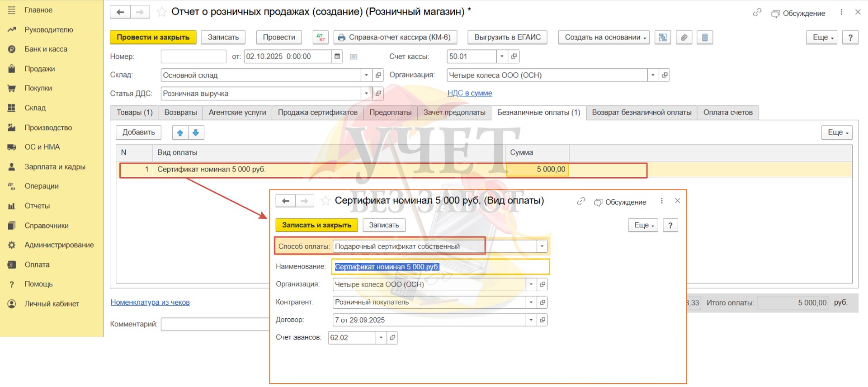868x387 pixels.
Task: Open the Руководителю section
Action: coord(49,30)
